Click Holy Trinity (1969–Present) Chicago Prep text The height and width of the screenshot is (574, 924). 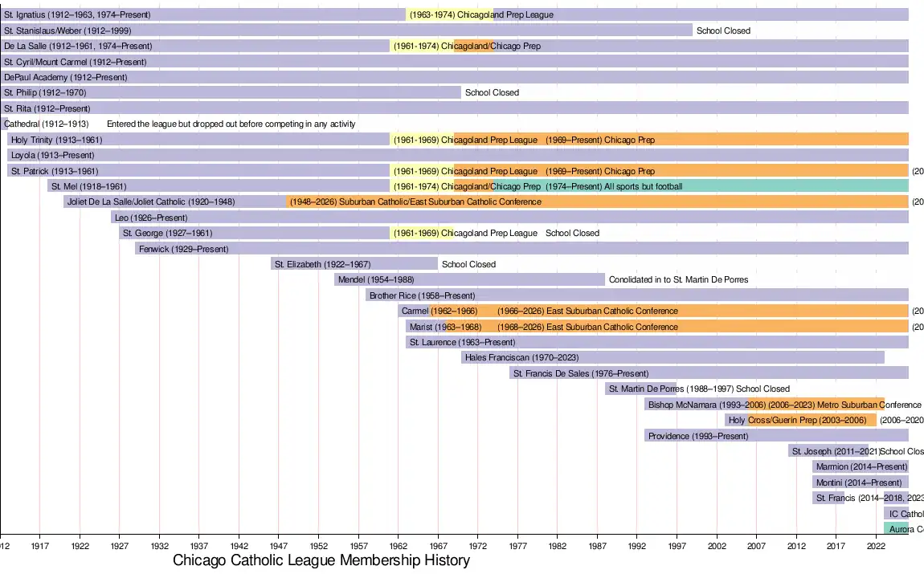(600, 140)
